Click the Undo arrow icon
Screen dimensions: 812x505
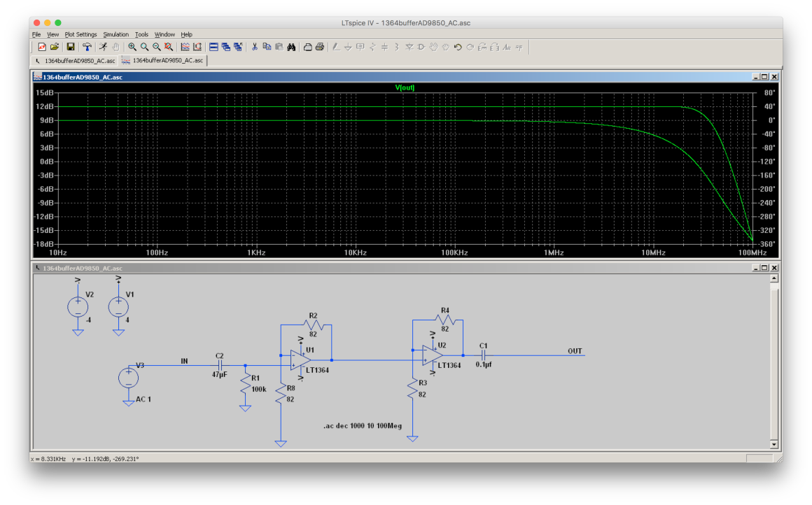point(458,47)
